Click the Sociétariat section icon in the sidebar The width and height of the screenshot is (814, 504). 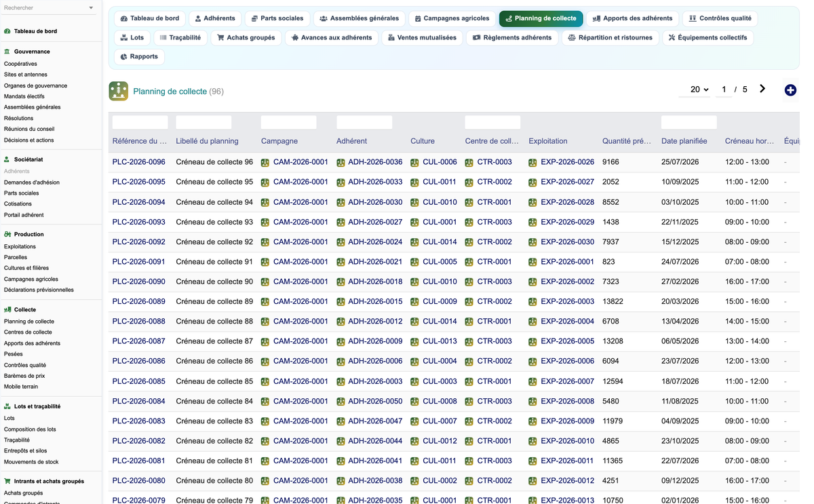pos(7,159)
